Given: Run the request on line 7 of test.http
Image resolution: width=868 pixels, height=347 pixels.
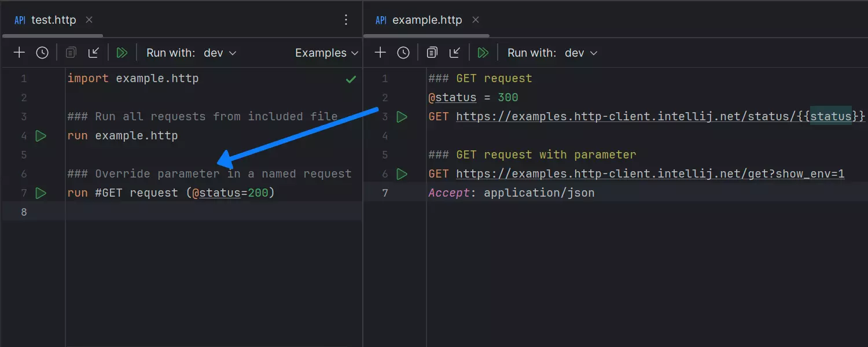Looking at the screenshot, I should (41, 193).
